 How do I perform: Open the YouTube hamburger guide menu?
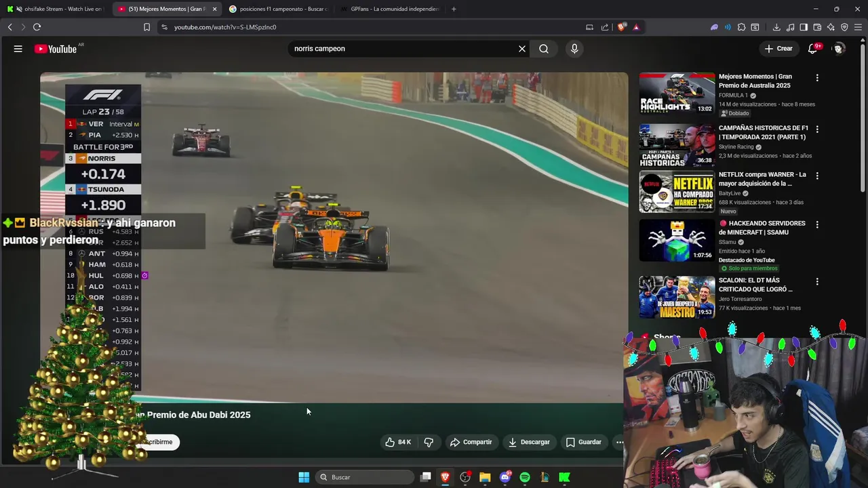click(x=18, y=49)
